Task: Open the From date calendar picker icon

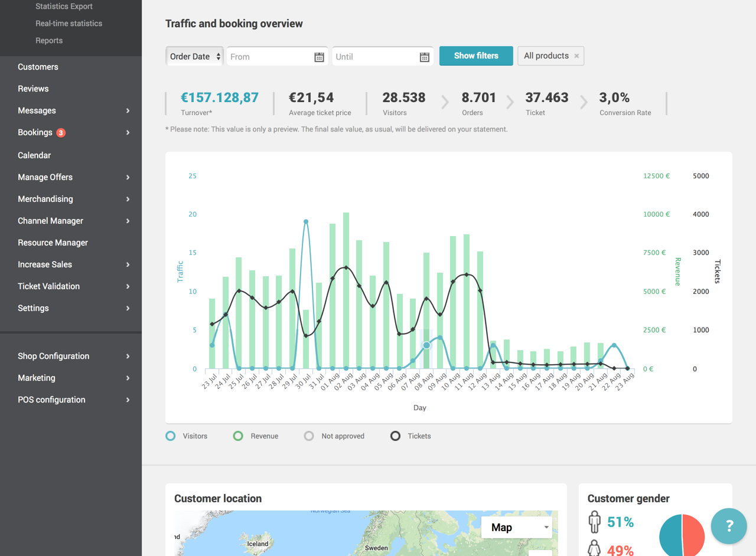Action: tap(319, 57)
